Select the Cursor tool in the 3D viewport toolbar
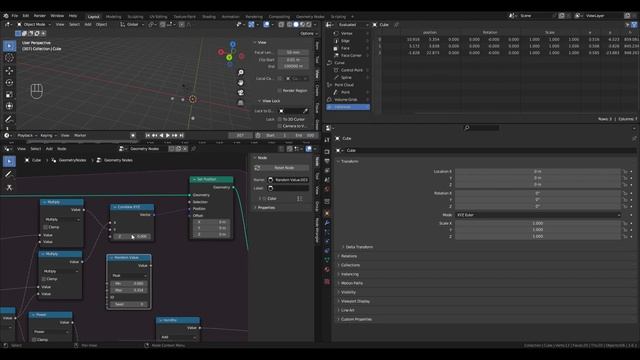This screenshot has height=360, width=640. pos(9,58)
